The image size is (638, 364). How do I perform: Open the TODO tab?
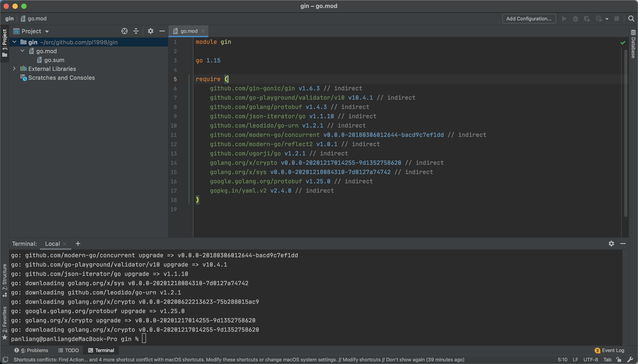68,350
